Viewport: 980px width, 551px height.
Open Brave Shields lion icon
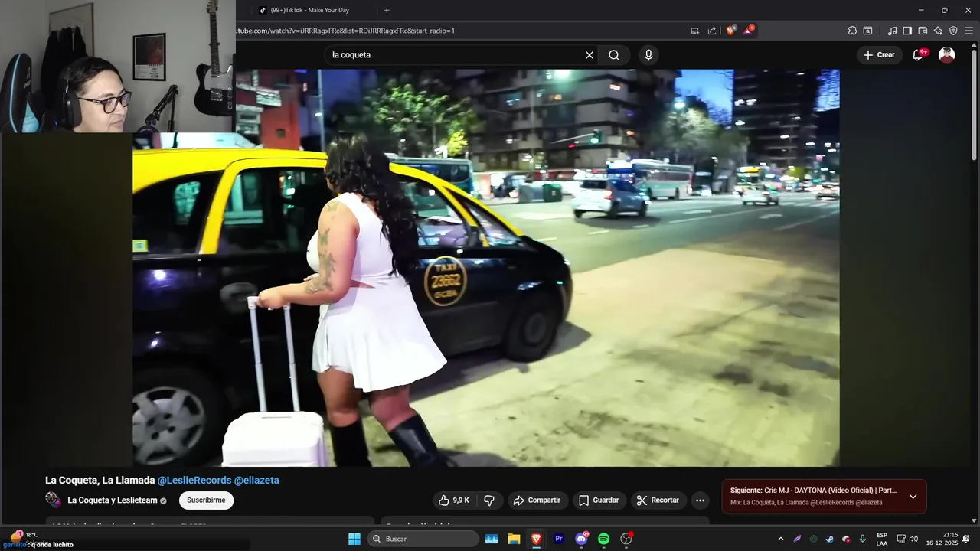click(x=730, y=31)
